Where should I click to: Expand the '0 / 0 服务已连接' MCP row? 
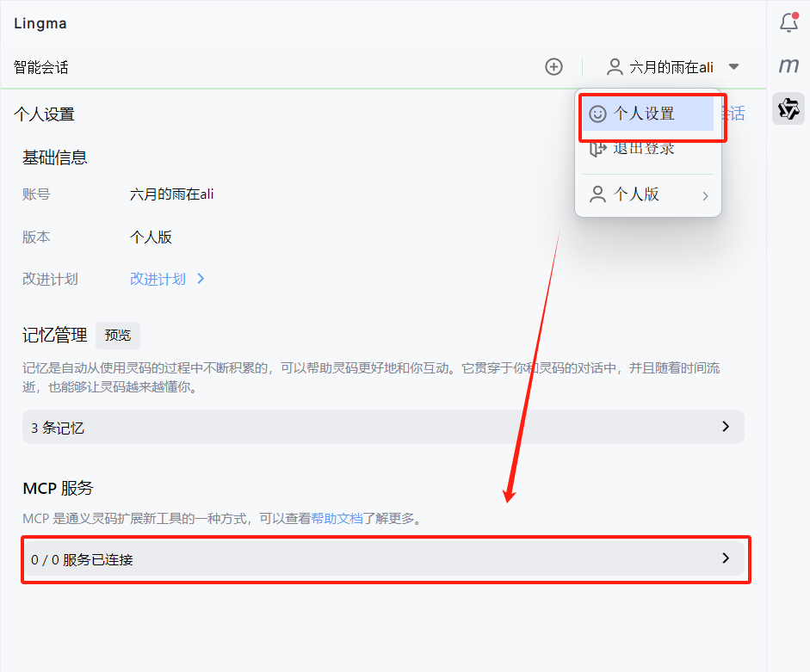(383, 559)
